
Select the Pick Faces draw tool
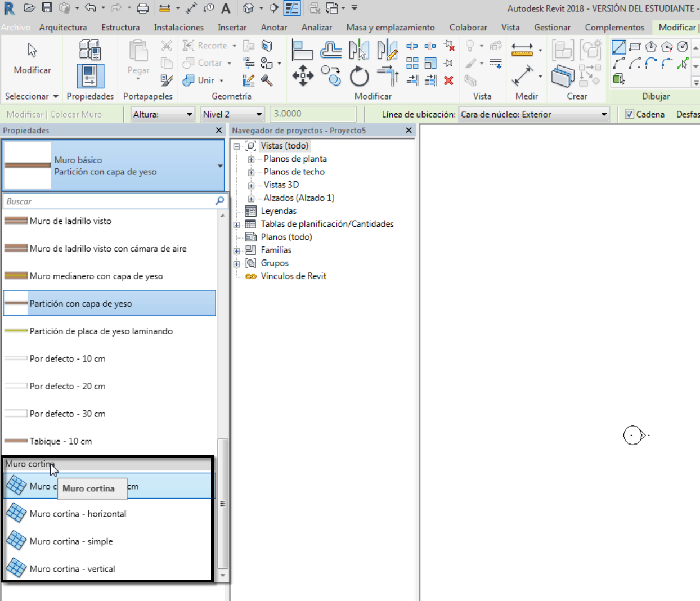click(x=618, y=79)
